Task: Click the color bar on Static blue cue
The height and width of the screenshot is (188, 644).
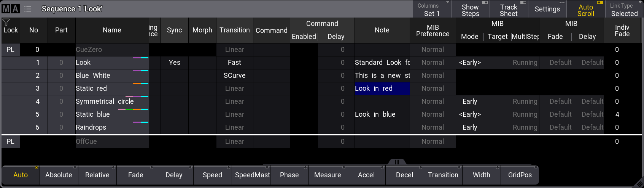Action: [x=133, y=109]
